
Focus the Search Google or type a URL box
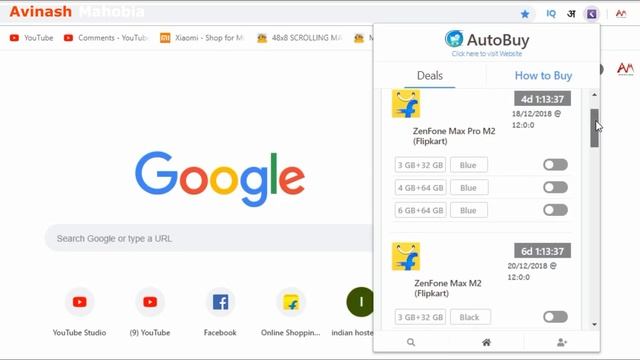pos(209,238)
